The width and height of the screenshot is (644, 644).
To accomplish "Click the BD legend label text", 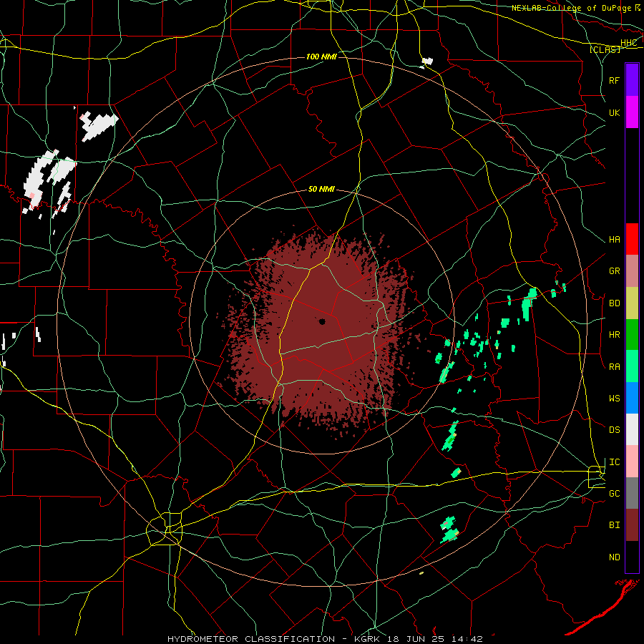I will [x=614, y=303].
